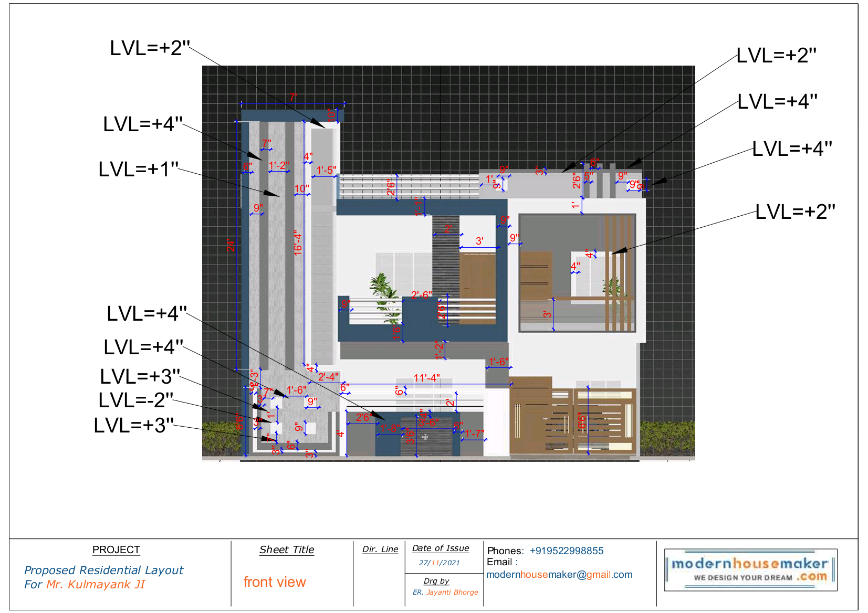This screenshot has height=613, width=868.
Task: Click phone number +919522998855
Action: pyautogui.click(x=567, y=551)
